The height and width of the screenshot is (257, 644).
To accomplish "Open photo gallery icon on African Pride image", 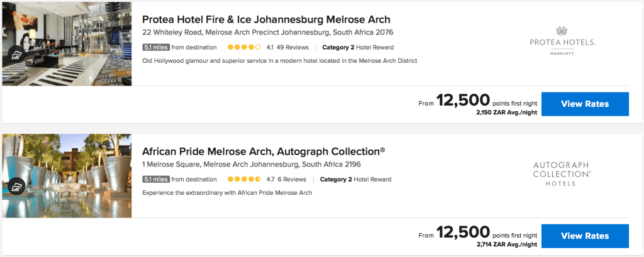I will [17, 186].
